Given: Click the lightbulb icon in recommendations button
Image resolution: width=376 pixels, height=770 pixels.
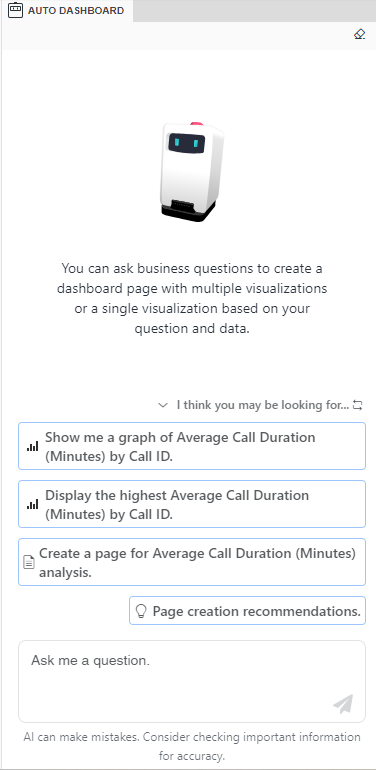Looking at the screenshot, I should click(141, 611).
